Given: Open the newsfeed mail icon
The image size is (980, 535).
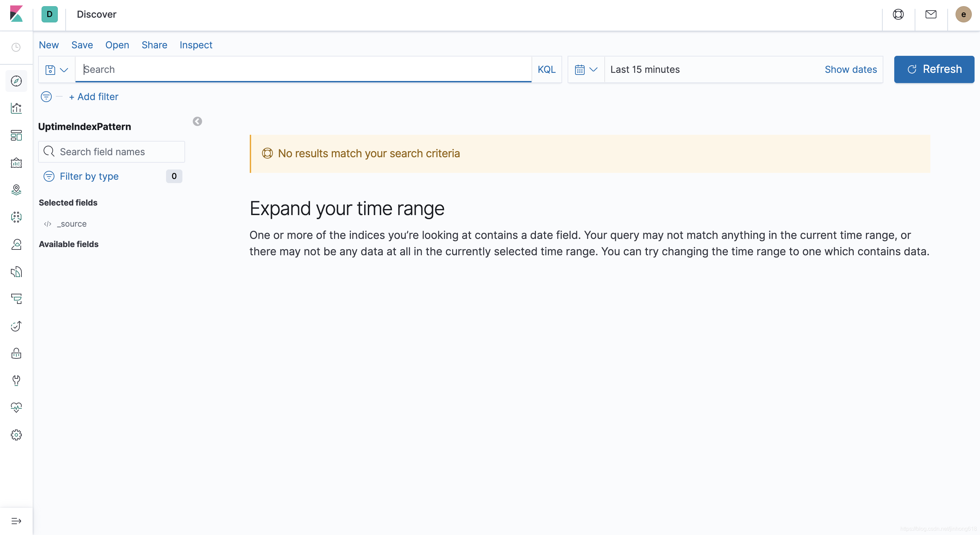Looking at the screenshot, I should (x=931, y=14).
